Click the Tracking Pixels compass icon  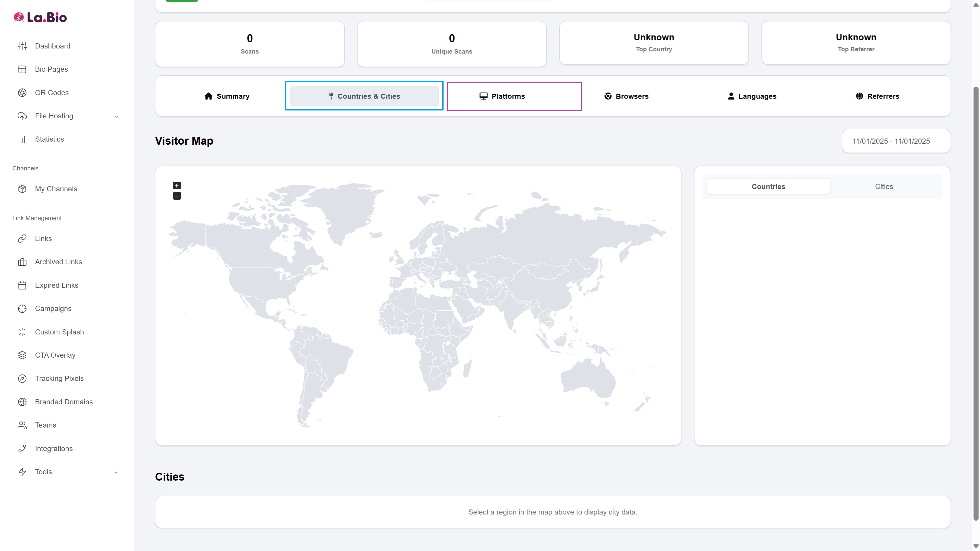(22, 378)
